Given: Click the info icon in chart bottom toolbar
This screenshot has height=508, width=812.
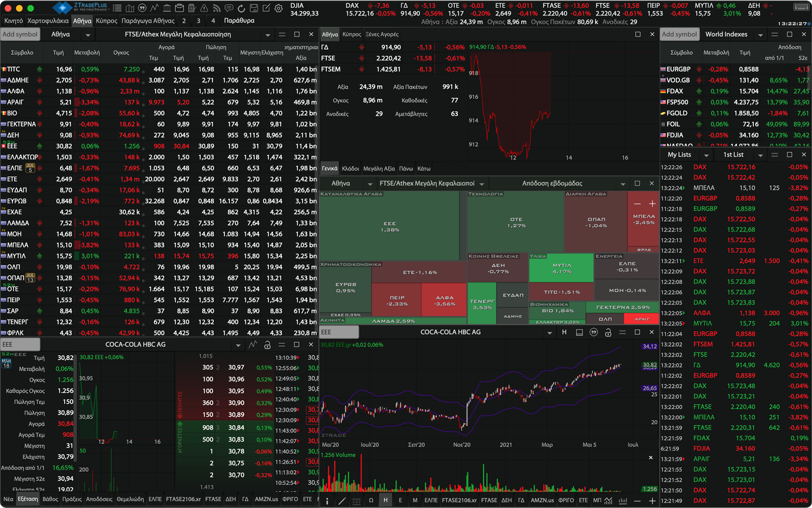Looking at the screenshot, I should tap(327, 501).
